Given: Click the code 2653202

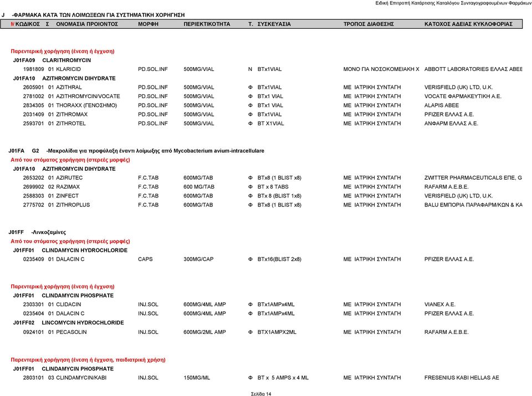Looking at the screenshot, I should [x=34, y=178].
